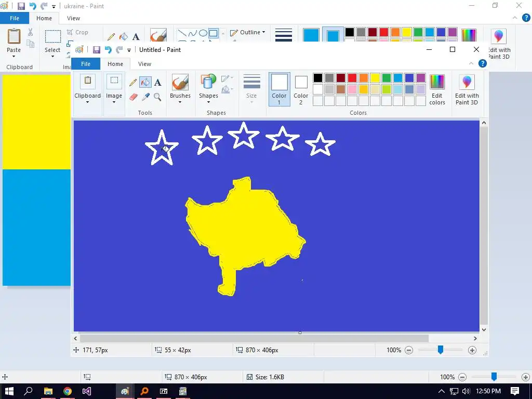Click the Save icon in Untitled Paint title bar
The height and width of the screenshot is (399, 532).
click(96, 50)
